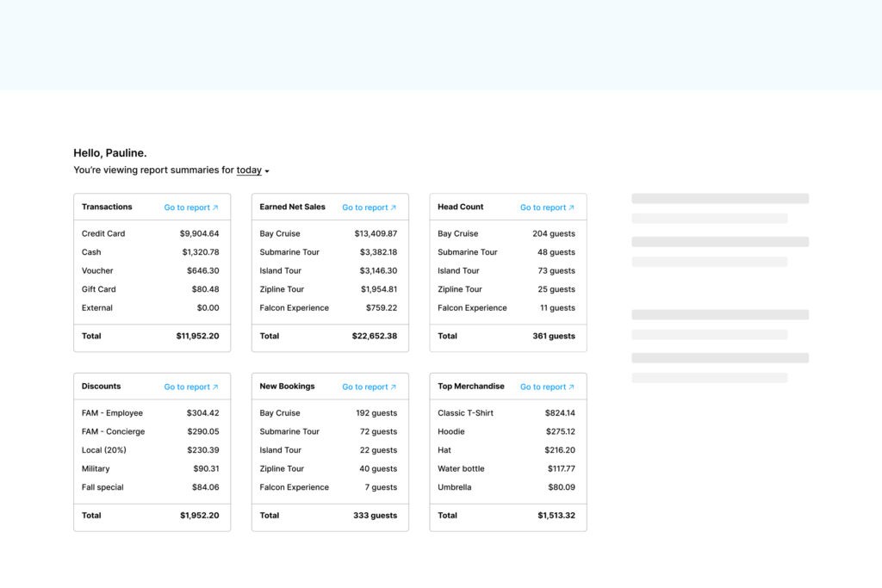Click the underlined 'today' selector
The height and width of the screenshot is (588, 882).
pyautogui.click(x=248, y=170)
